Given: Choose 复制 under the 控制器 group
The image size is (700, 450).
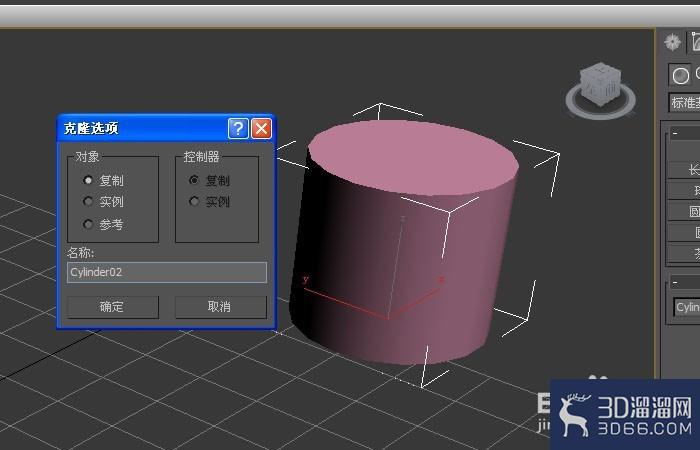Looking at the screenshot, I should [x=194, y=180].
